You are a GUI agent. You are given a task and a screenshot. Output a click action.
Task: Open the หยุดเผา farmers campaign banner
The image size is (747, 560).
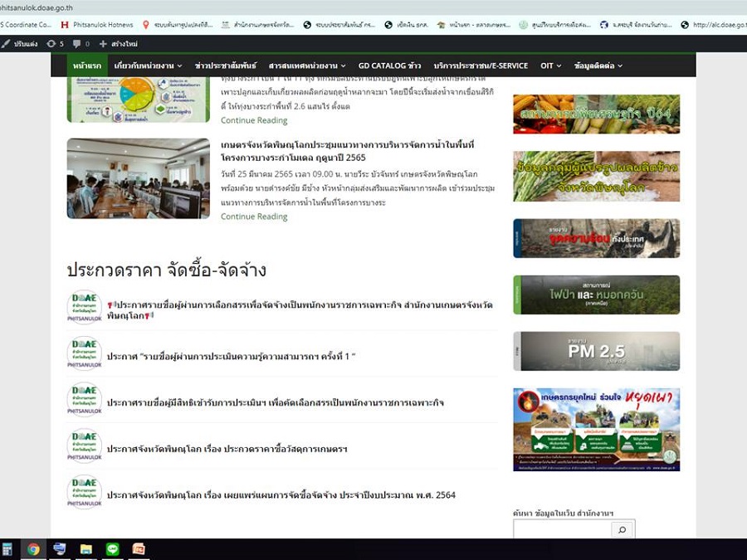coord(597,430)
